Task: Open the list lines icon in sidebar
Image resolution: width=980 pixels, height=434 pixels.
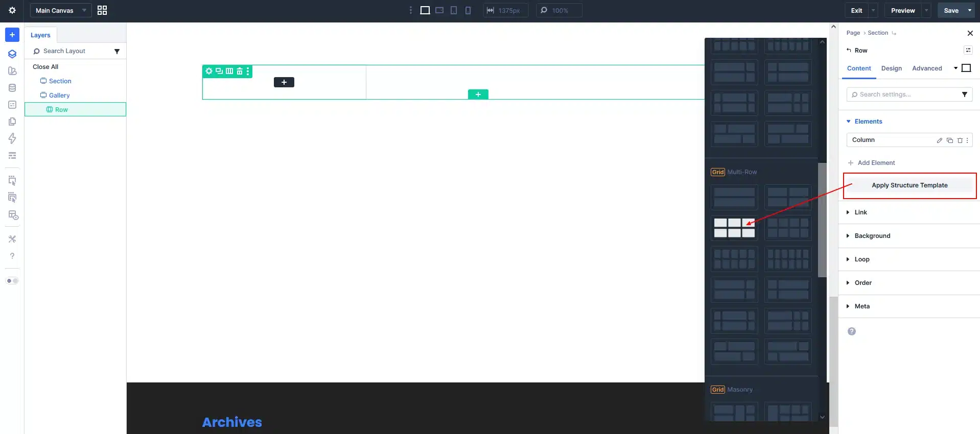Action: [12, 155]
